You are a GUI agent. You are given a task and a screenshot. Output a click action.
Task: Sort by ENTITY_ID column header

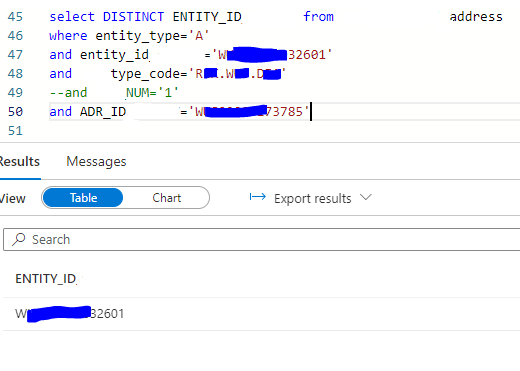pyautogui.click(x=46, y=279)
